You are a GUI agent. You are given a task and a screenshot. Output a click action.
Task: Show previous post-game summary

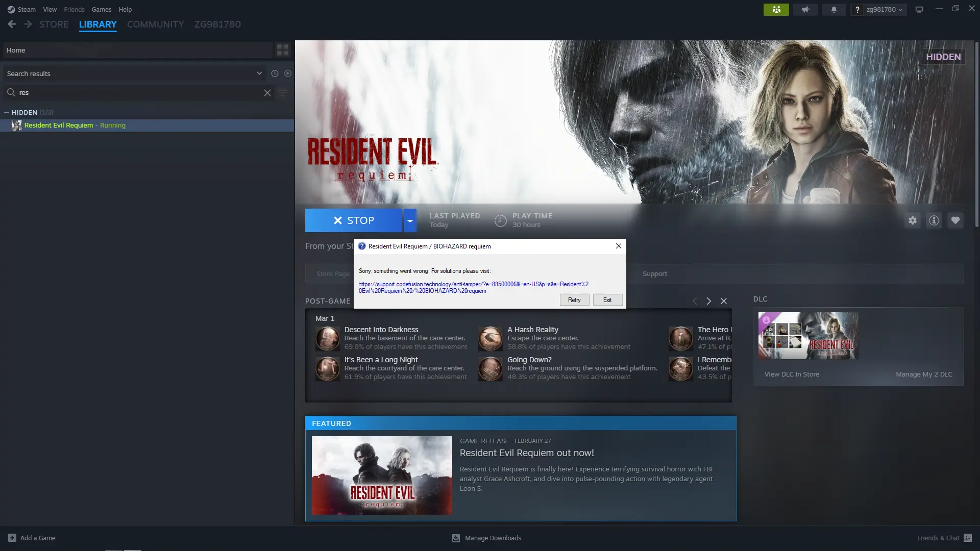[x=694, y=301]
